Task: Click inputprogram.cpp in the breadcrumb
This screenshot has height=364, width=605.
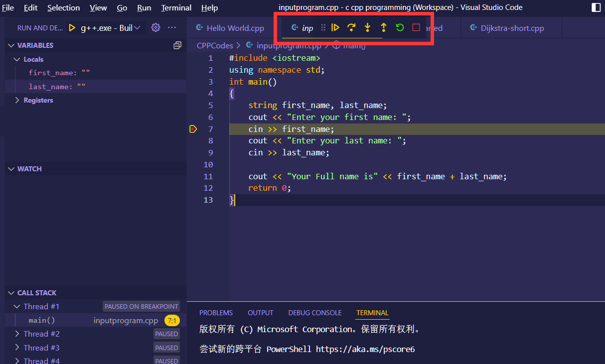Action: (x=289, y=45)
